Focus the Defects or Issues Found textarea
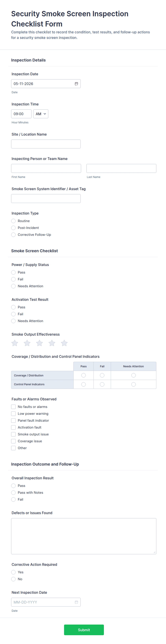The height and width of the screenshot is (644, 166). click(84, 536)
